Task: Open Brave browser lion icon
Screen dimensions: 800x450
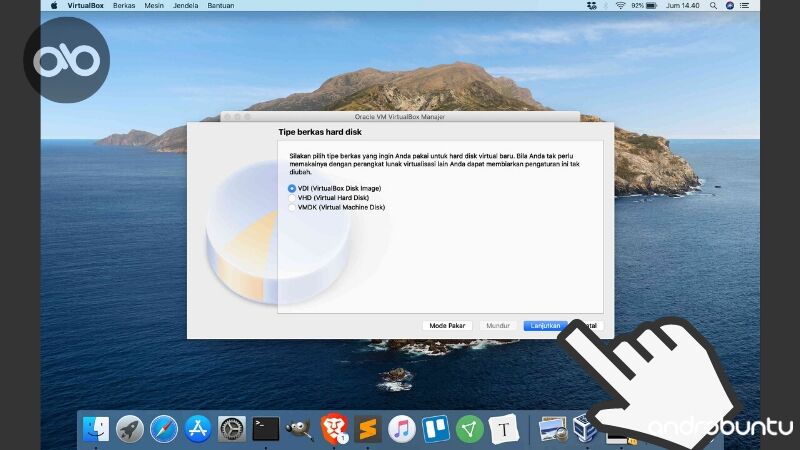Action: coord(334,428)
